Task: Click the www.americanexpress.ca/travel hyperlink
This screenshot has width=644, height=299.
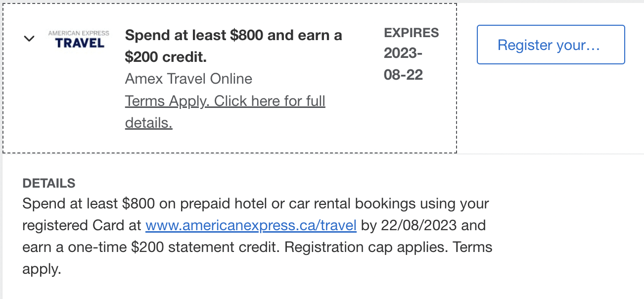Action: (250, 225)
